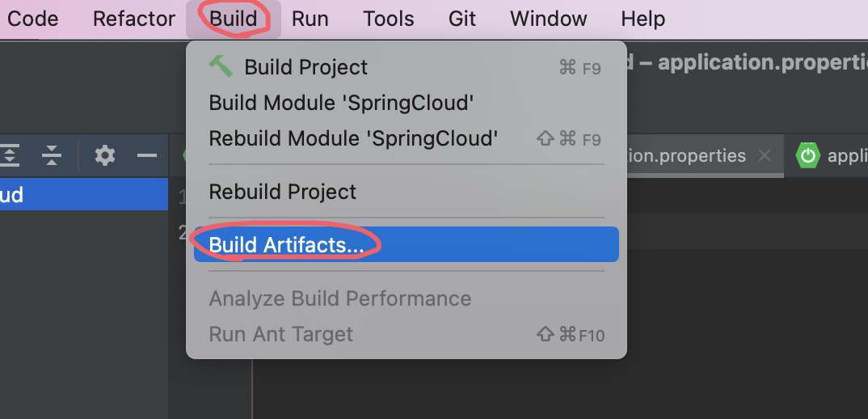
Task: Click Expand All icon in project panel
Action: (x=10, y=156)
